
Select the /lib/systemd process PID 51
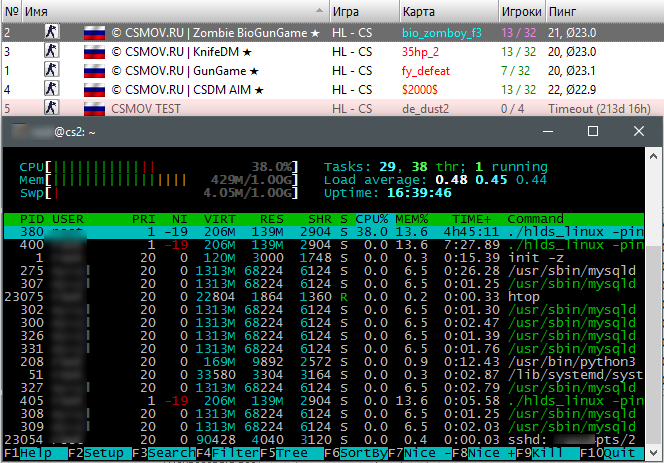[324, 375]
